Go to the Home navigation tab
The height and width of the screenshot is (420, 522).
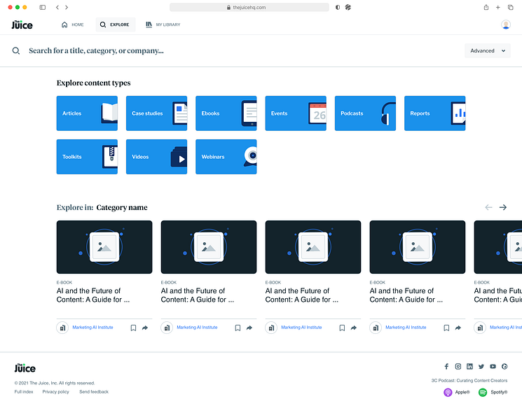pos(73,24)
